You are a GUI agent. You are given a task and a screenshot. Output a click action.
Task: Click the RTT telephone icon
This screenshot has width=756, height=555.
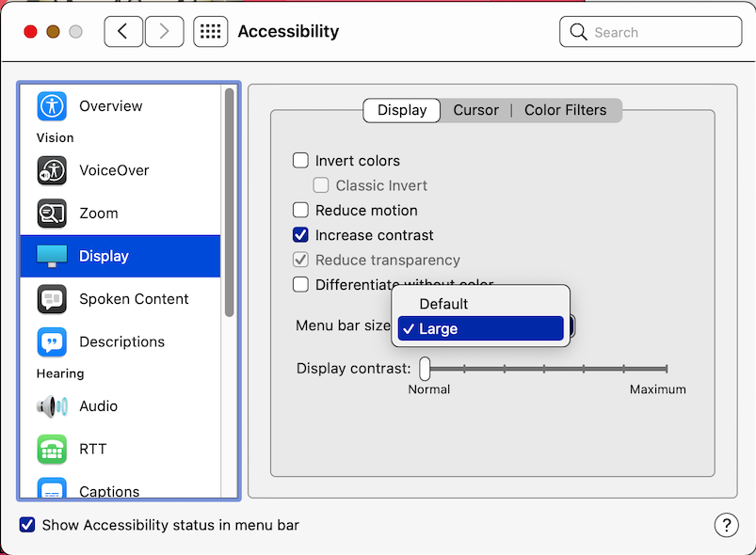tap(52, 449)
